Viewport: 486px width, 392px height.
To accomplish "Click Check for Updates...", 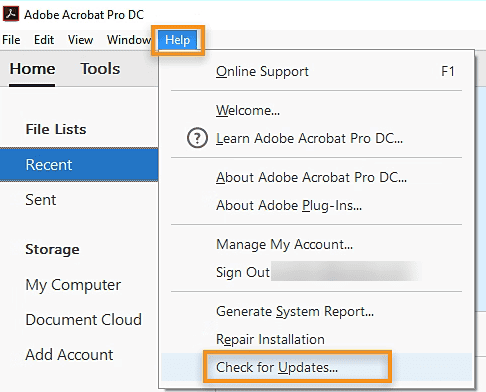I will [x=317, y=367].
